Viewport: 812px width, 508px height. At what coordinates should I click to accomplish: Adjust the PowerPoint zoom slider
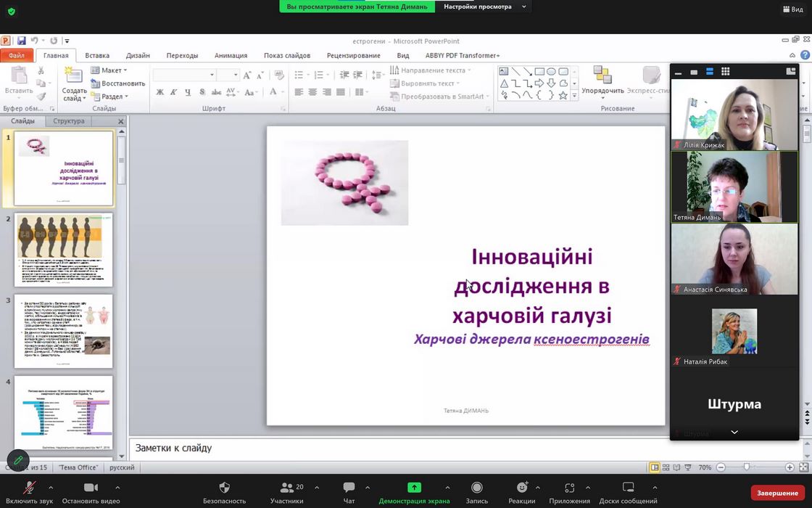[x=746, y=467]
